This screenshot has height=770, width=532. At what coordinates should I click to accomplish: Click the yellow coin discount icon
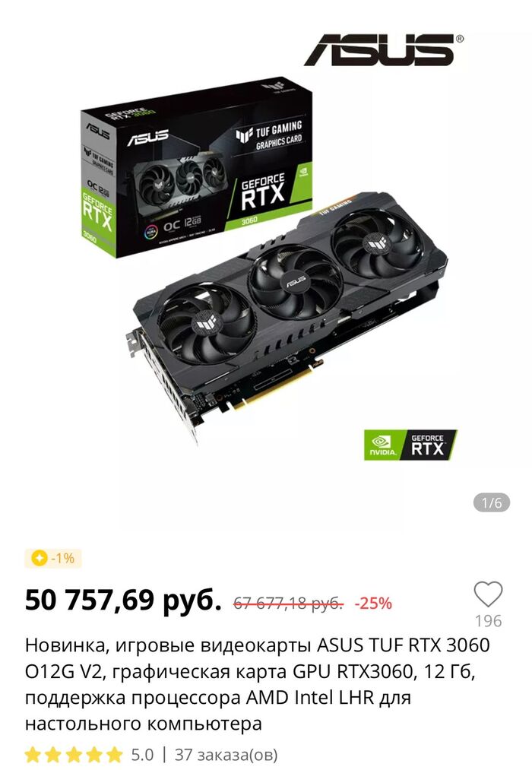[x=40, y=559]
